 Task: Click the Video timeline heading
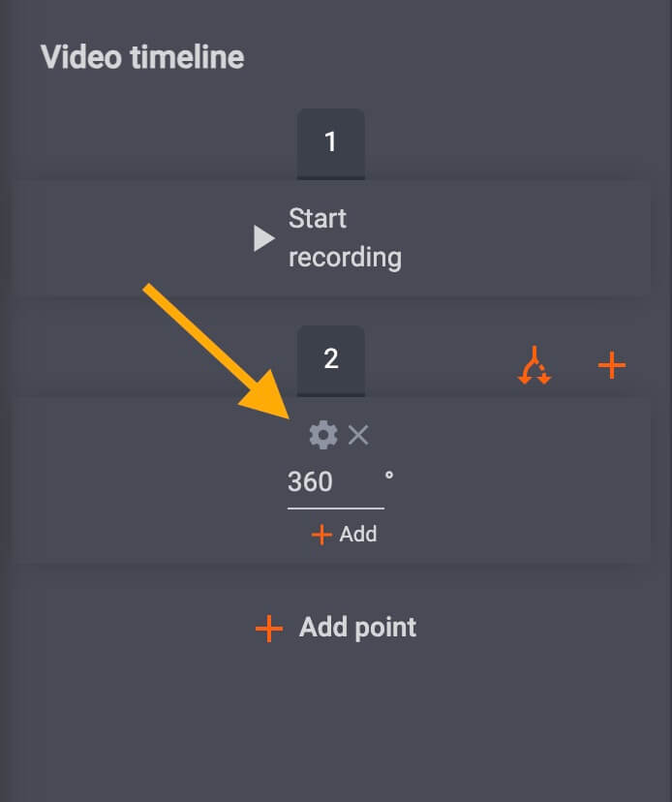tap(142, 57)
